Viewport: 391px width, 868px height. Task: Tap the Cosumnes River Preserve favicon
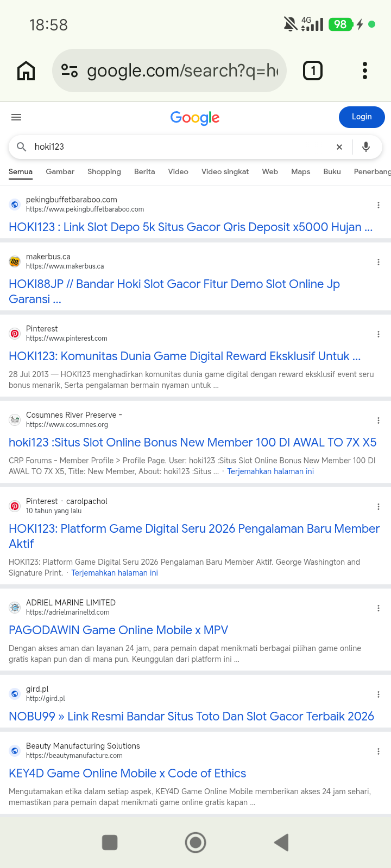point(15,420)
